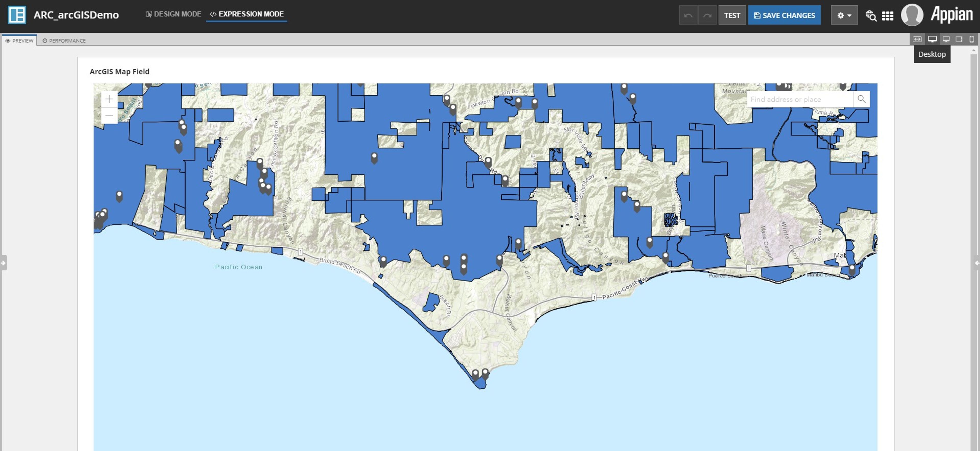The width and height of the screenshot is (980, 451).
Task: Open the globe search icon
Action: [x=871, y=16]
